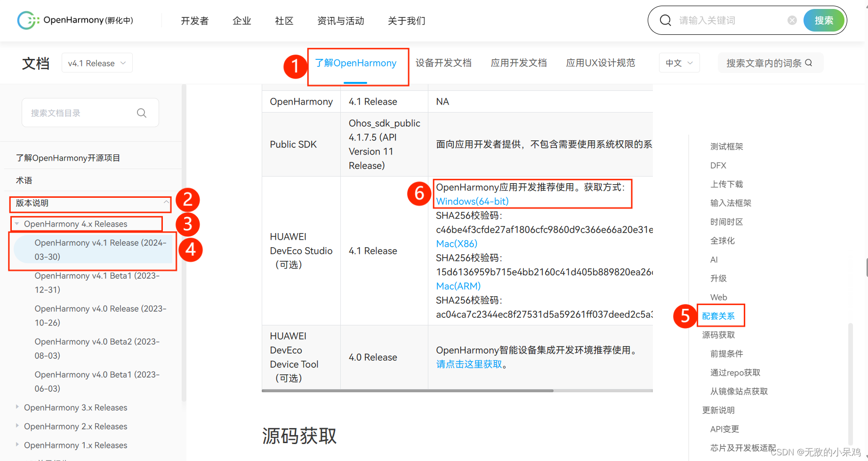
Task: Open the 资讯与活动 menu
Action: pos(341,21)
